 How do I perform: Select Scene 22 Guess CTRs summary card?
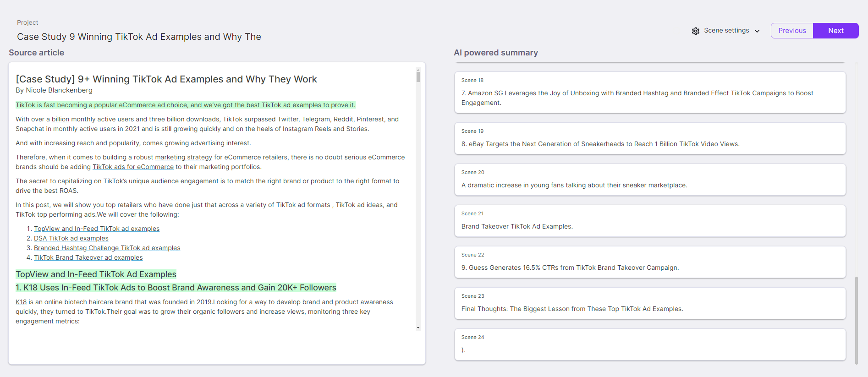click(x=650, y=262)
